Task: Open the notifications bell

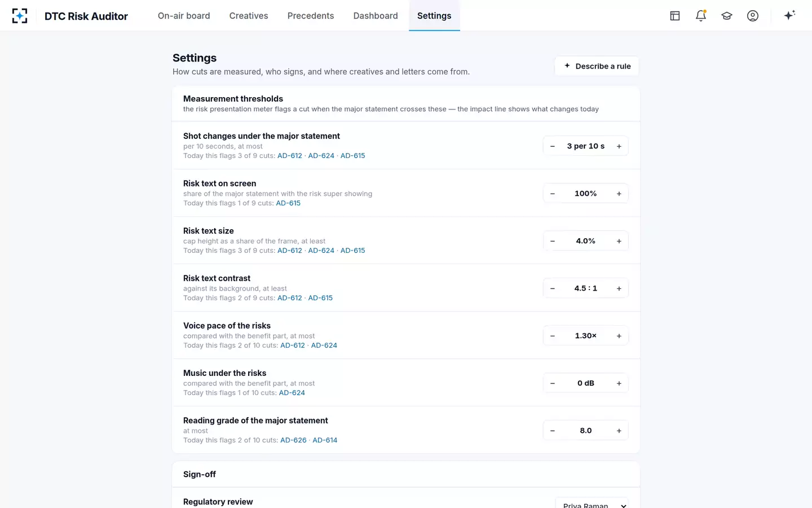Action: point(701,16)
